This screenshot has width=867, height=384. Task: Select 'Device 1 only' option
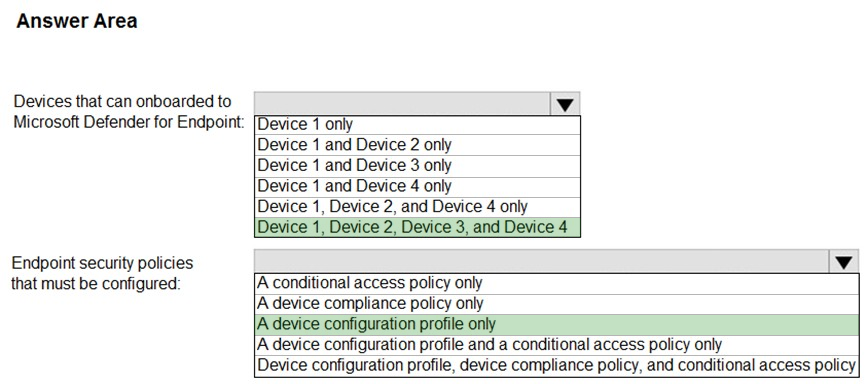[x=417, y=124]
